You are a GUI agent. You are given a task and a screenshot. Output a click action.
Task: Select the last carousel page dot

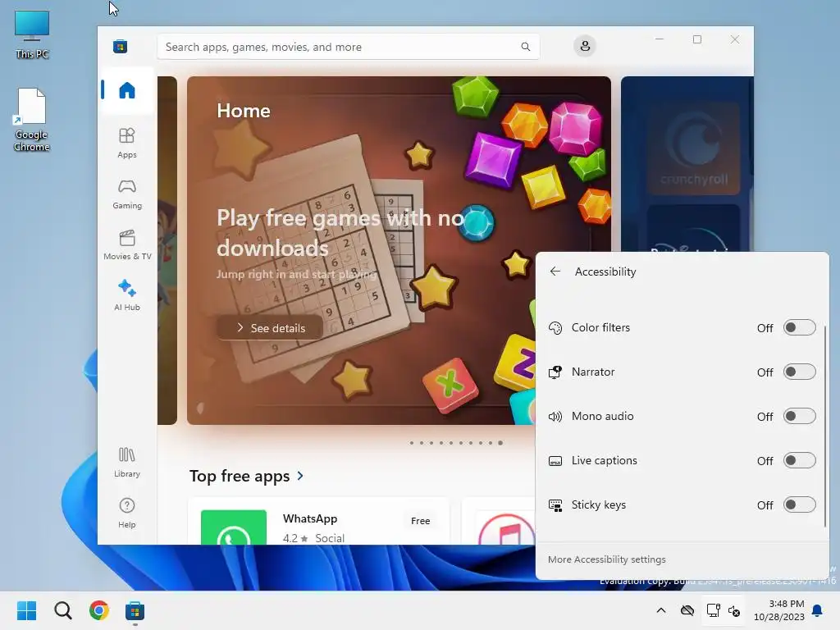(x=500, y=443)
